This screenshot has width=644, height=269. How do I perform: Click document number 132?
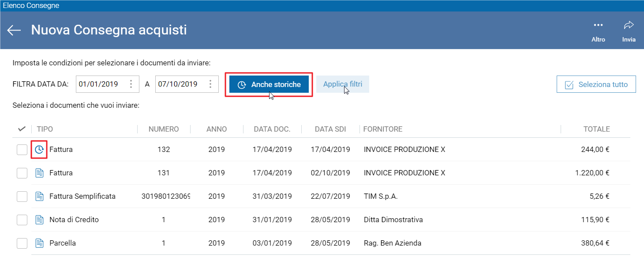click(x=164, y=150)
